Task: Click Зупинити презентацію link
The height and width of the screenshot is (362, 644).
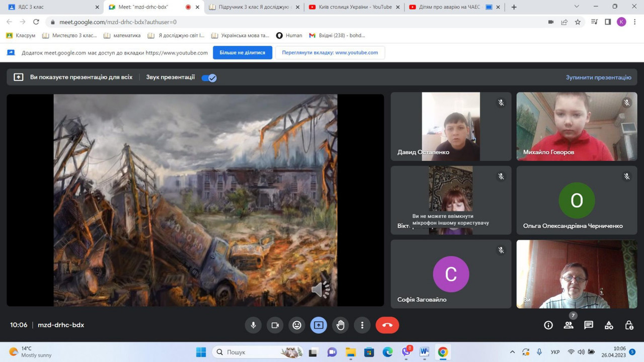Action: coord(598,77)
